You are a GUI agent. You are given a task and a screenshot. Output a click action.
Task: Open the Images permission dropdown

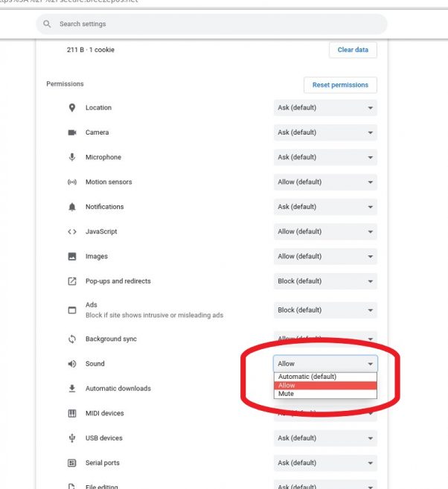[x=325, y=256]
